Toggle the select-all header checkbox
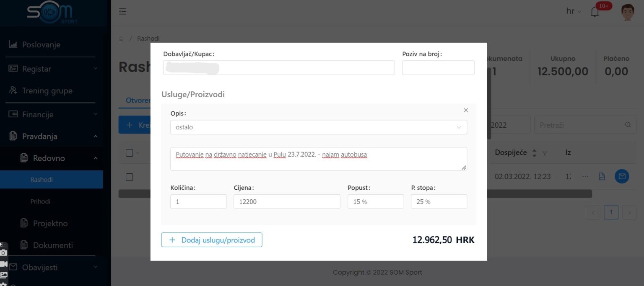644x286 pixels. coord(130,153)
